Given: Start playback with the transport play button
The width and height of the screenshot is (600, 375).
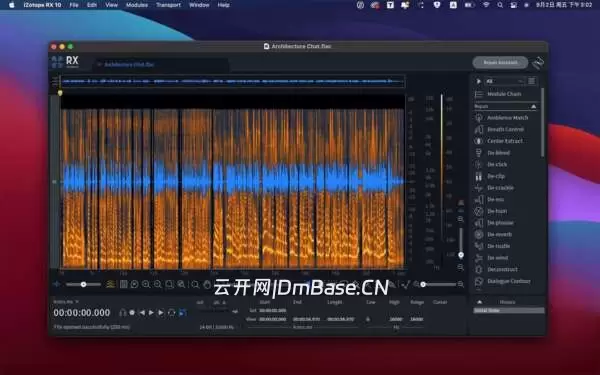Looking at the screenshot, I should (151, 313).
